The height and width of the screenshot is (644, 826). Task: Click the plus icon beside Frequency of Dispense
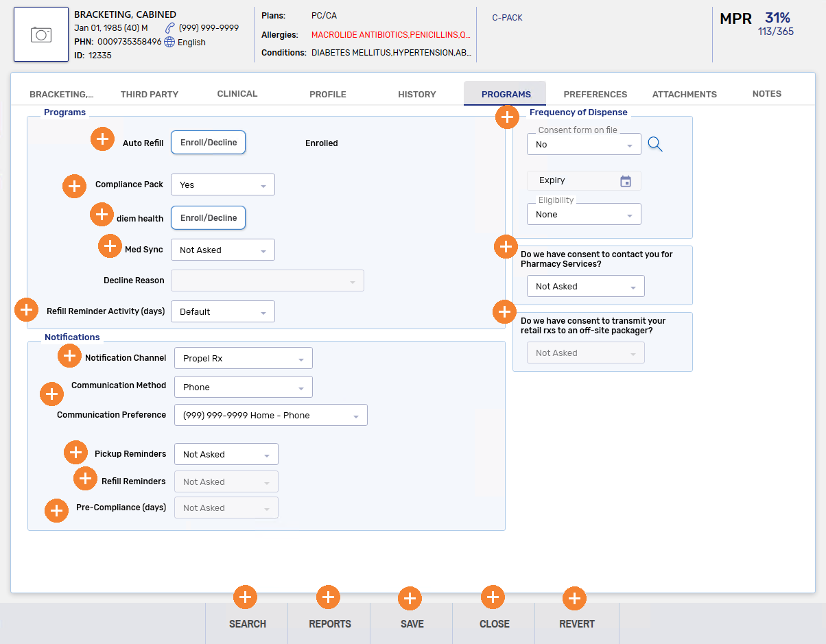507,117
